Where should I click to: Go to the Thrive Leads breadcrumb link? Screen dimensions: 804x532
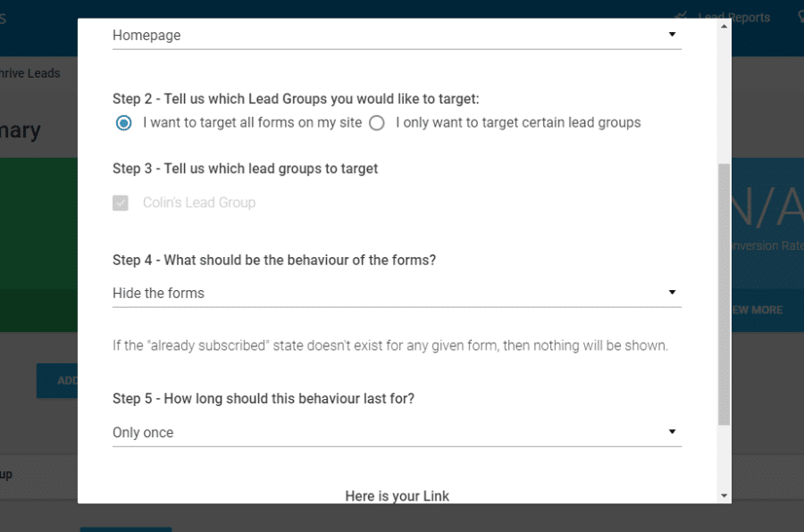[x=29, y=73]
